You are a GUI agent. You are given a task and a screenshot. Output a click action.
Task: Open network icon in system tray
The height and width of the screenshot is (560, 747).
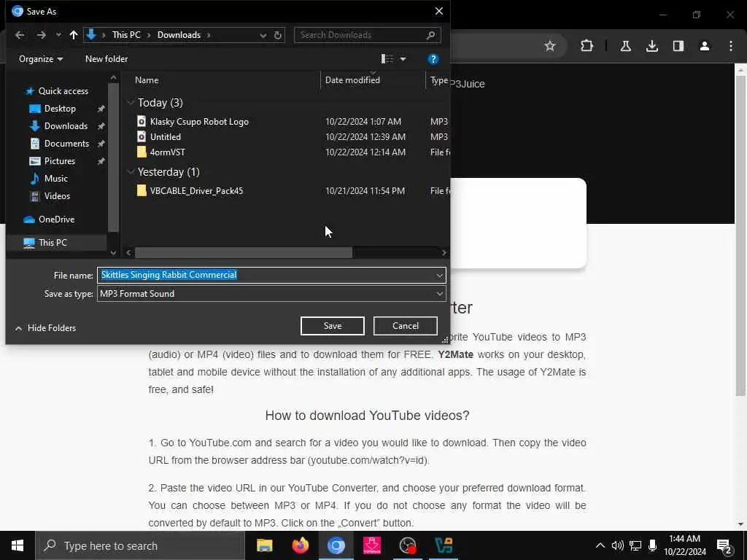click(635, 545)
